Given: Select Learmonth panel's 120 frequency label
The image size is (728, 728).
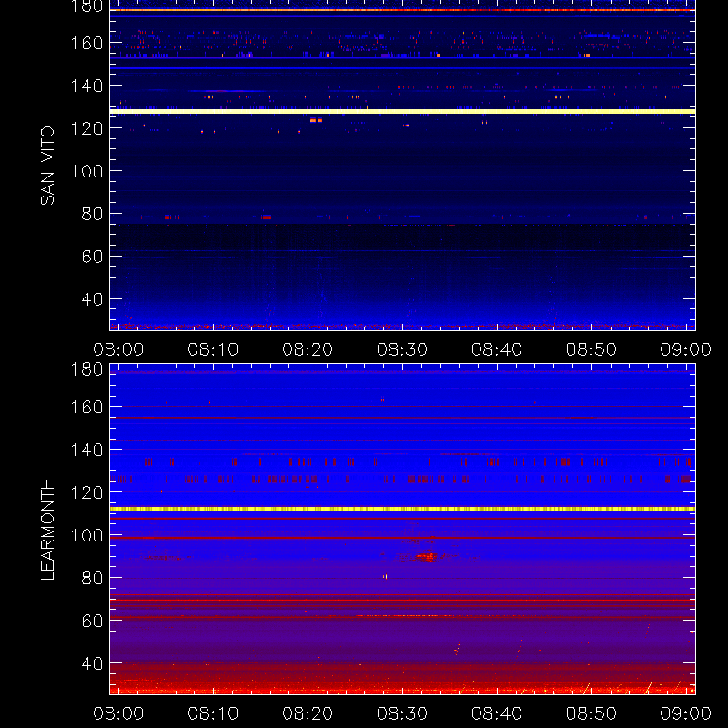Looking at the screenshot, I should coord(86,492).
